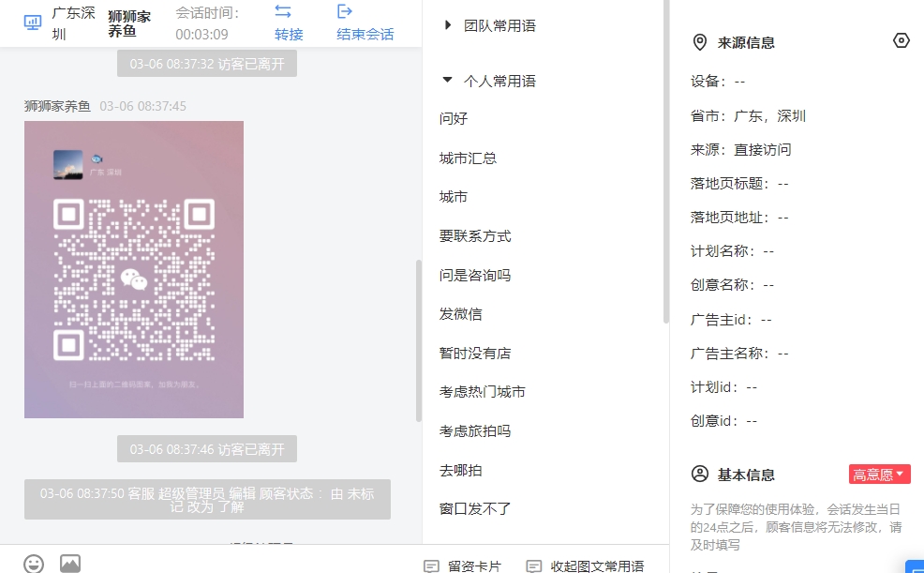The height and width of the screenshot is (573, 924).
Task: Click the 落地页标题 row
Action: point(739,184)
